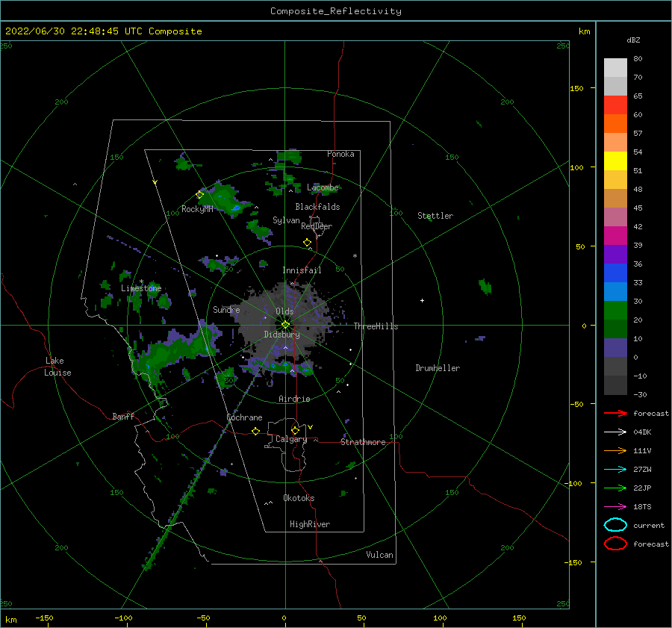Image resolution: width=672 pixels, height=628 pixels.
Task: Click the Okotoks label
Action: [x=299, y=498]
